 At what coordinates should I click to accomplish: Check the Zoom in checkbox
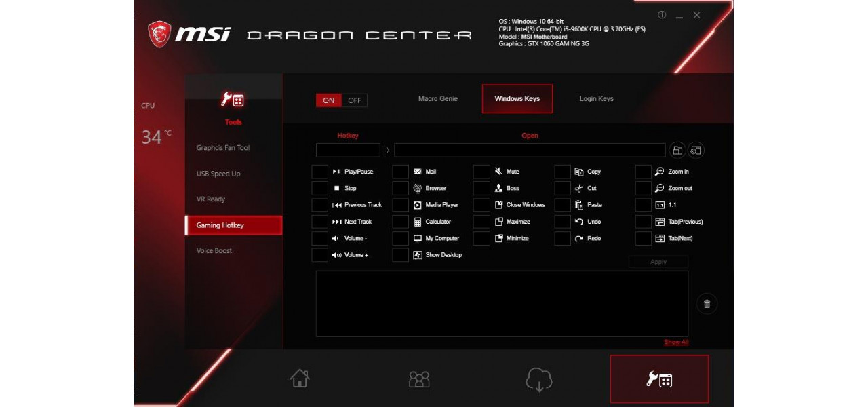(643, 172)
